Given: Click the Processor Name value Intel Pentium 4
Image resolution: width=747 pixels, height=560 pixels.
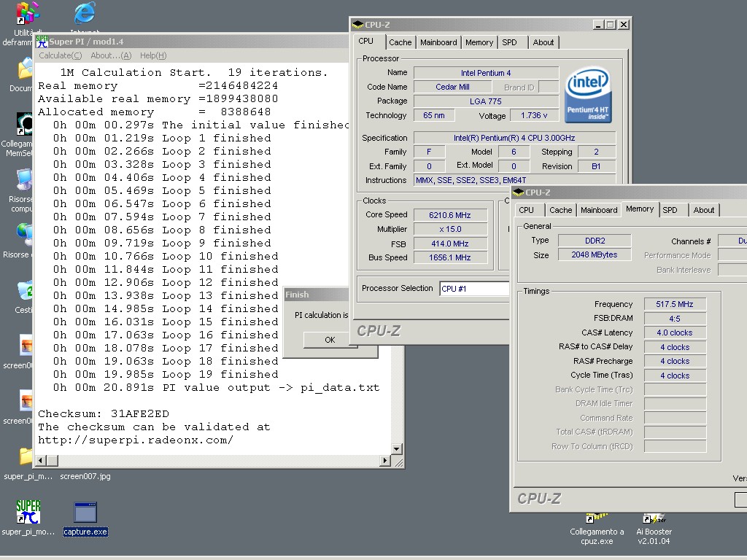Looking at the screenshot, I should tap(486, 73).
